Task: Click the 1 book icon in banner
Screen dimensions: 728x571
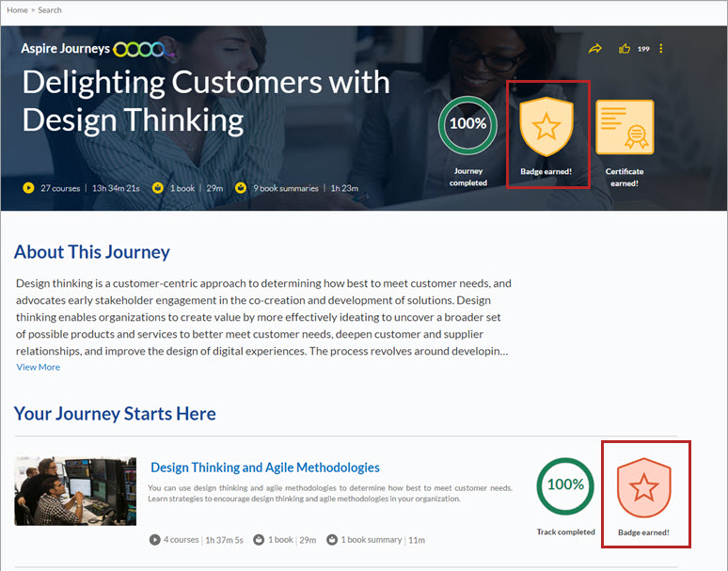Action: [x=158, y=188]
